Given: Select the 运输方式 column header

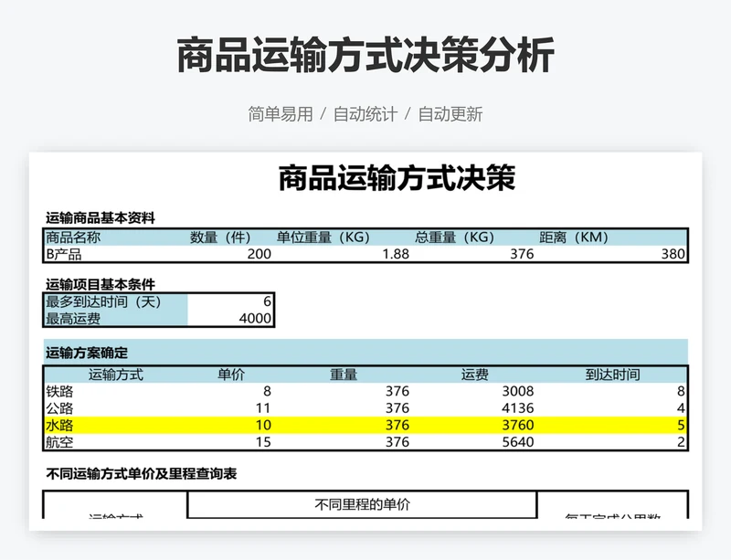Looking at the screenshot, I should 116,375.
